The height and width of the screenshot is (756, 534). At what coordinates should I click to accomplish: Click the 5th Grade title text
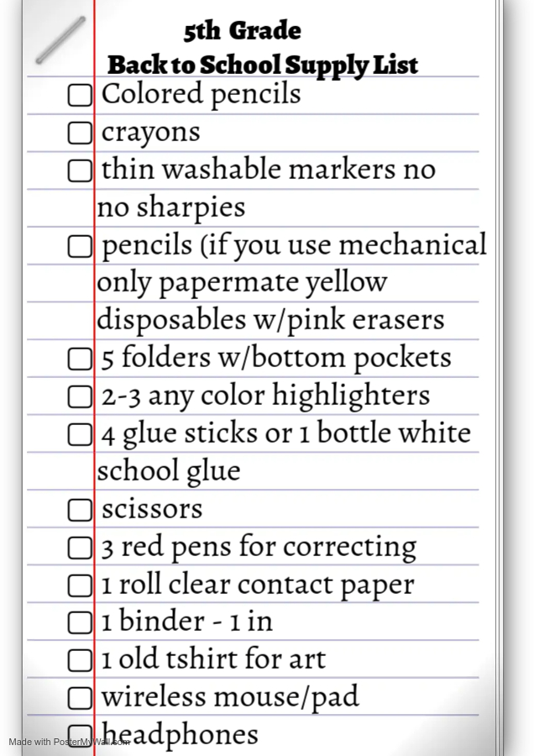pos(243,31)
